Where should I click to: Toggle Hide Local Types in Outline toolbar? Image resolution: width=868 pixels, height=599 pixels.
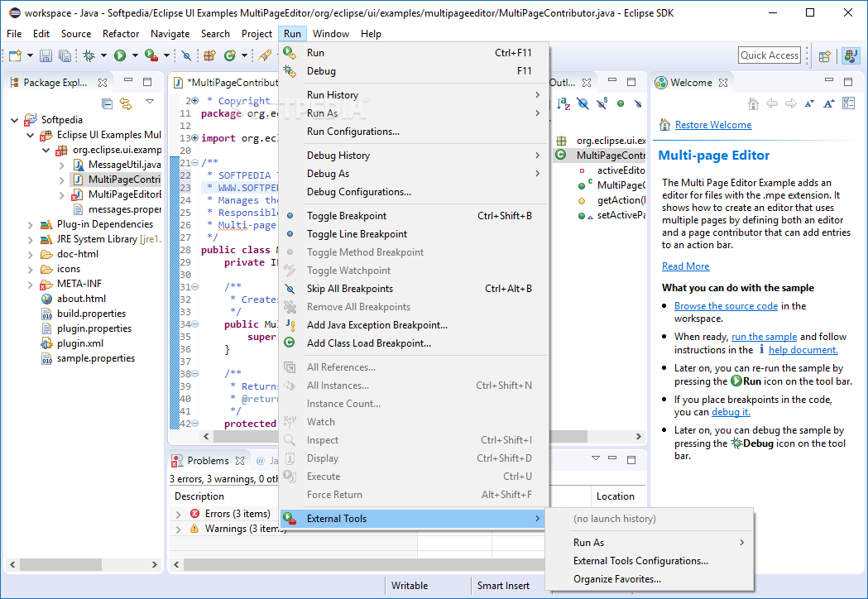pyautogui.click(x=638, y=103)
